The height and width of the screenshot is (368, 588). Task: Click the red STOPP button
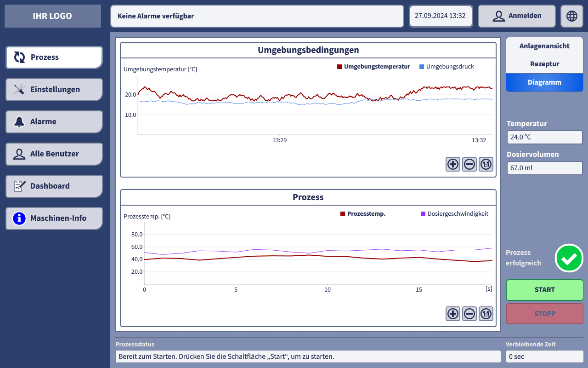tap(545, 314)
